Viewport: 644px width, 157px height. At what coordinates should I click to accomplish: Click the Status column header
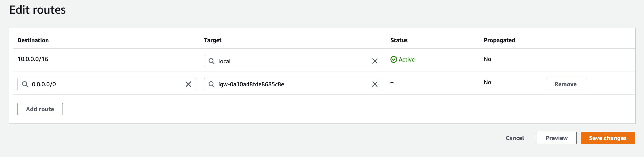tap(399, 40)
